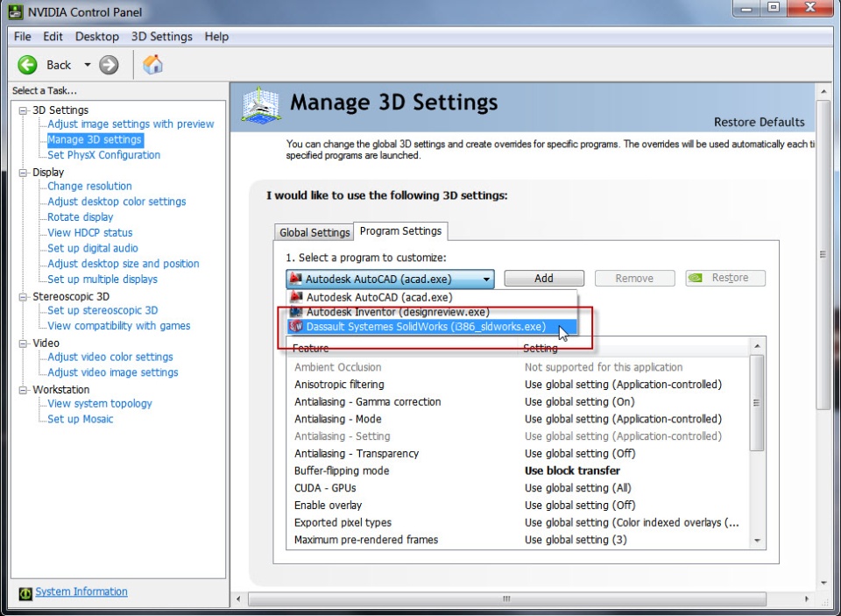The height and width of the screenshot is (616, 841).
Task: Open Rotate display
Action: click(81, 217)
